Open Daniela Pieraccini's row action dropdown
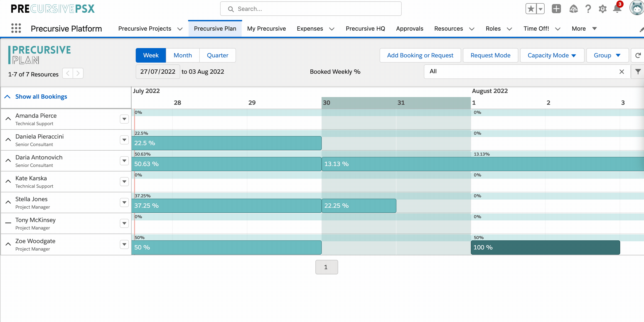The height and width of the screenshot is (322, 644). pos(124,140)
